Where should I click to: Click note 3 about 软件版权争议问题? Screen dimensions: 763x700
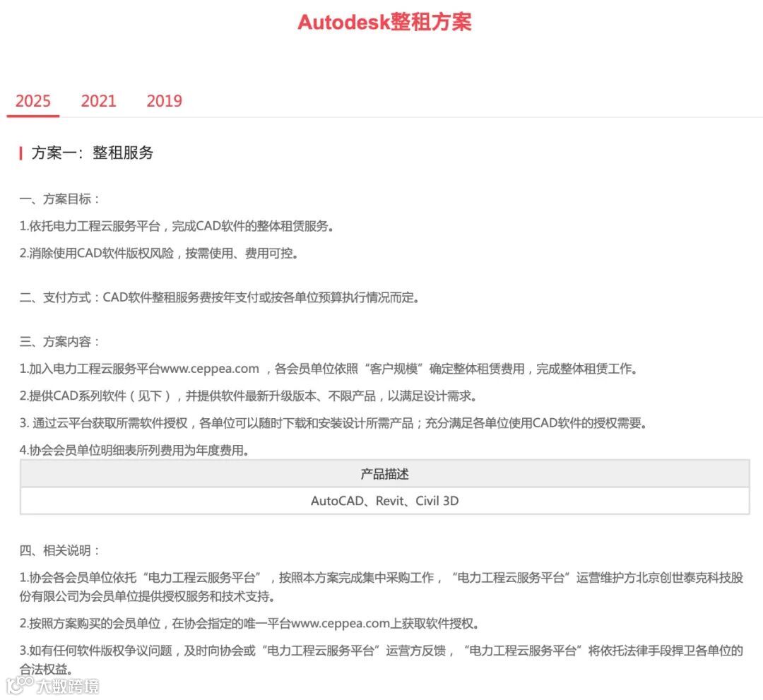pos(381,660)
